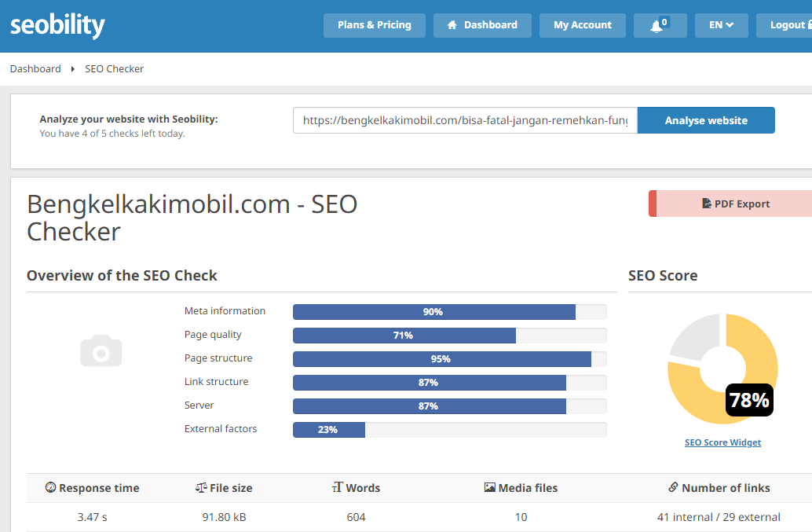The width and height of the screenshot is (812, 532).
Task: Click the Logout button
Action: [784, 25]
